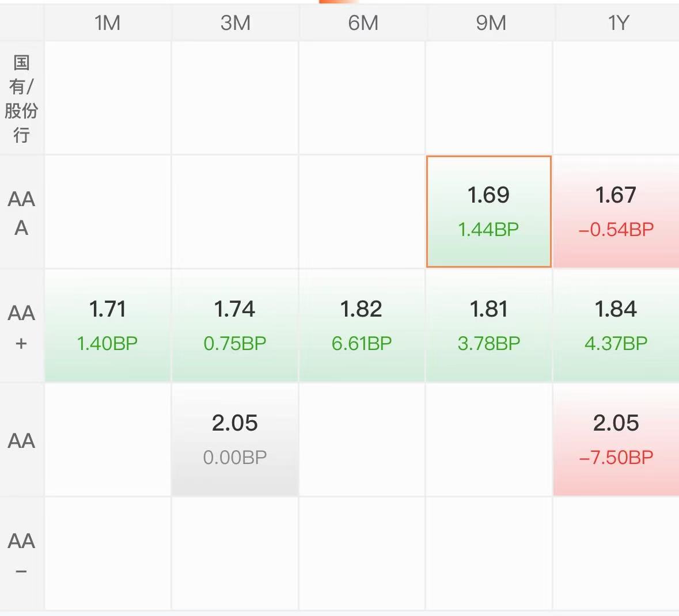Click the AA rating row label
The width and height of the screenshot is (679, 616).
(x=21, y=440)
